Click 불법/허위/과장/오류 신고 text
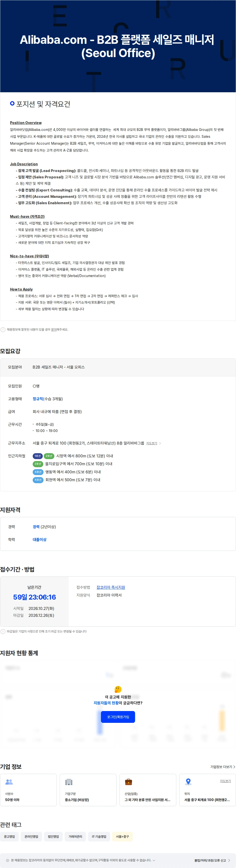The height and width of the screenshot is (868, 236). pyautogui.click(x=210, y=861)
